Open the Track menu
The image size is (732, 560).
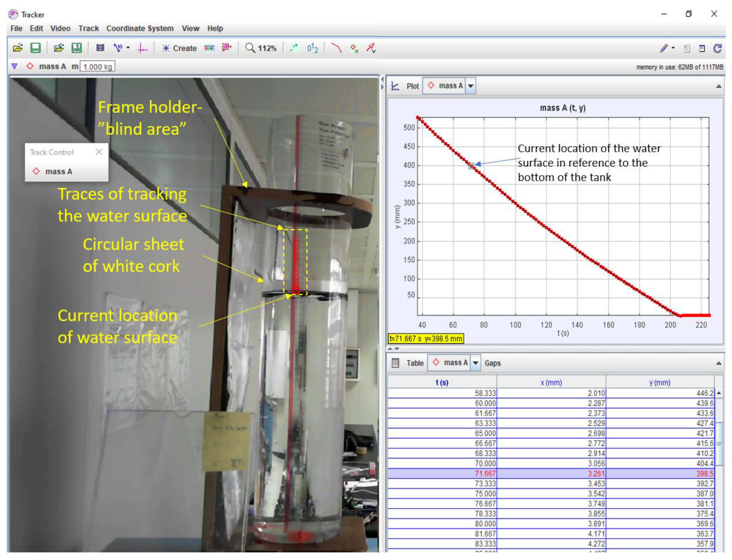89,28
